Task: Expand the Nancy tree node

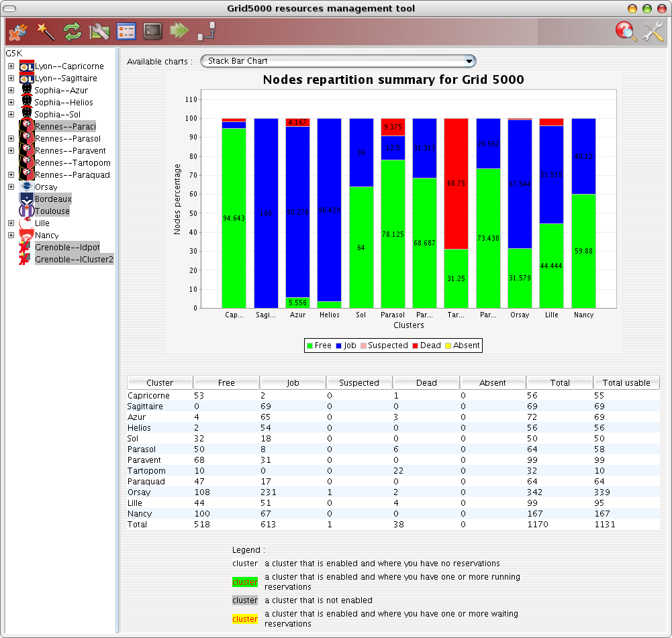Action: [x=11, y=235]
